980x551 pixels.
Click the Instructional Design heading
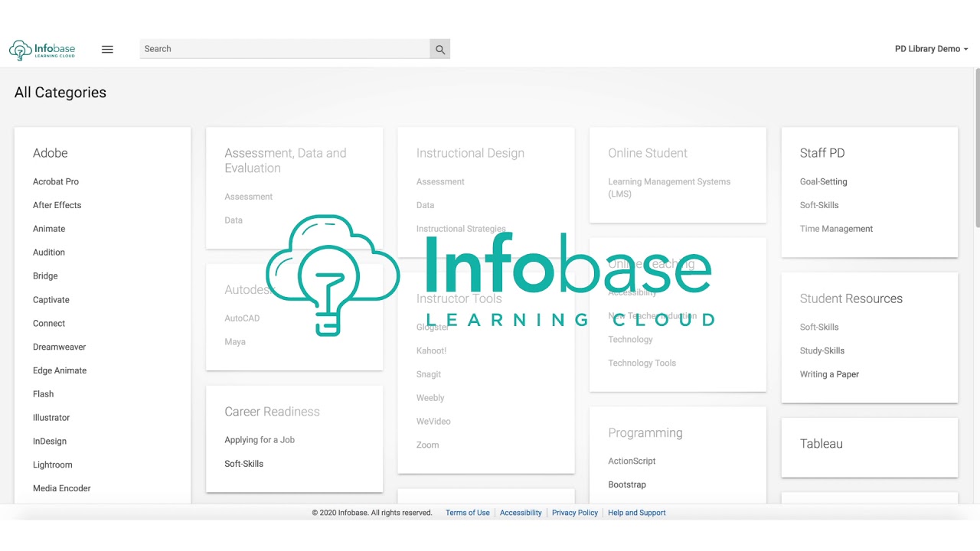471,153
